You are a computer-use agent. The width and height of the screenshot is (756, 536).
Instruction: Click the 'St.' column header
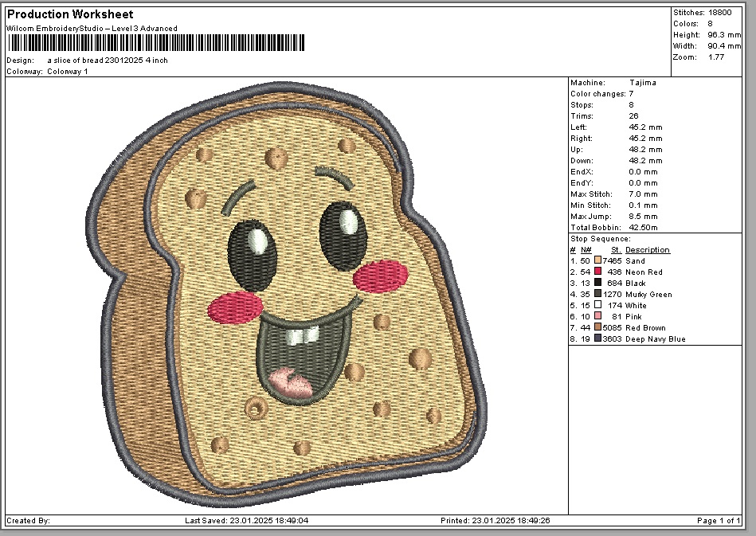tap(616, 250)
